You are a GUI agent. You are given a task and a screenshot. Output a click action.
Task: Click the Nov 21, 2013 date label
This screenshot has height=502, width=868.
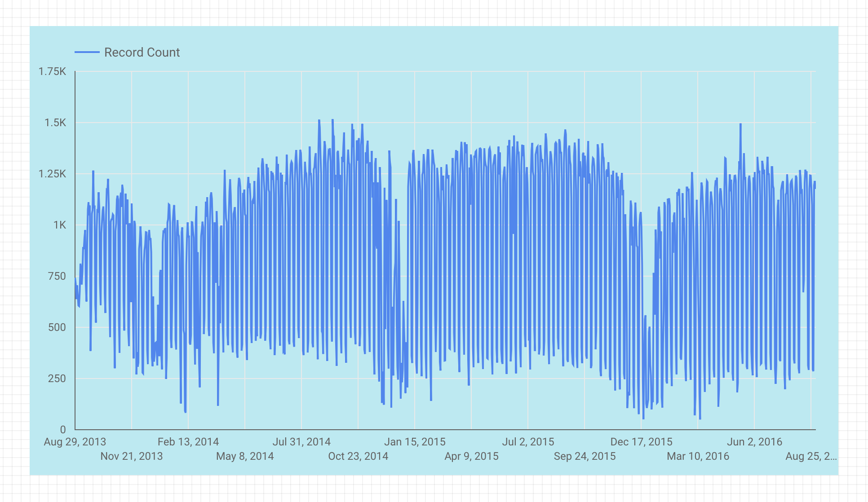[132, 456]
